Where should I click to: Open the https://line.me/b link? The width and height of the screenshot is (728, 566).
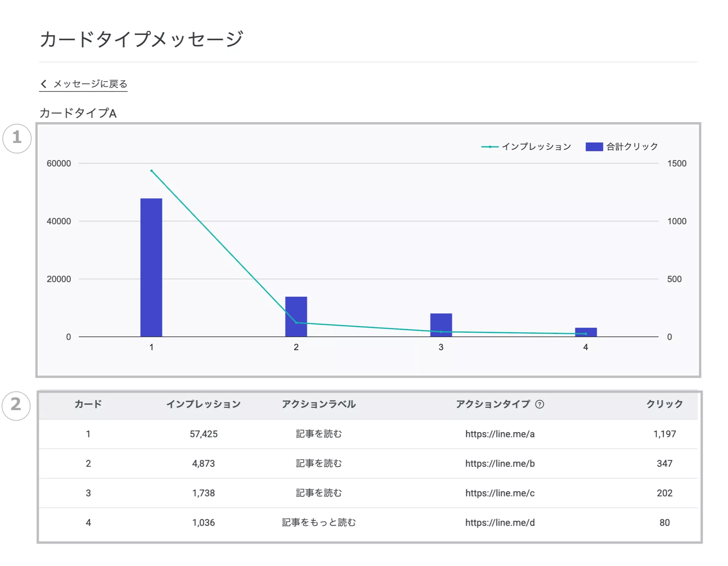coord(500,463)
